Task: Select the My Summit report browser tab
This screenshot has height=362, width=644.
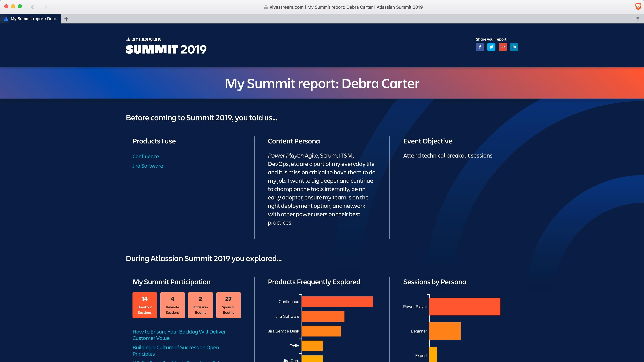Action: tap(31, 19)
